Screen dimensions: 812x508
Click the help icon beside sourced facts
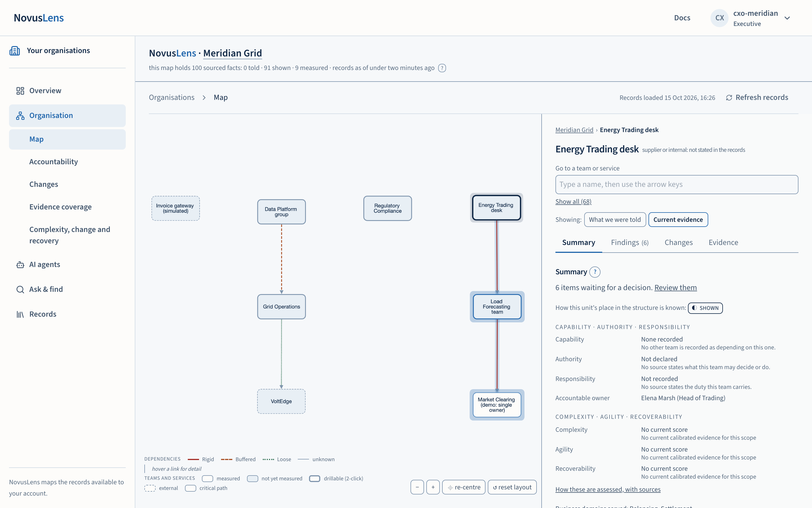[x=442, y=68]
